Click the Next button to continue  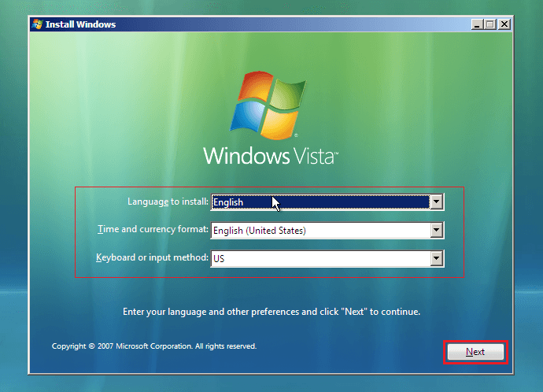click(x=475, y=352)
